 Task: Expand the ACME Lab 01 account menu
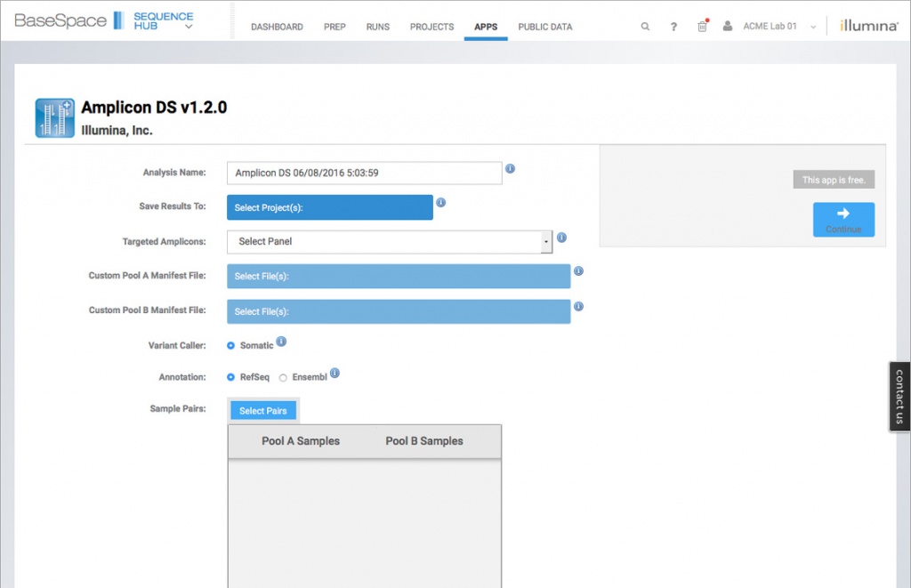[x=813, y=27]
